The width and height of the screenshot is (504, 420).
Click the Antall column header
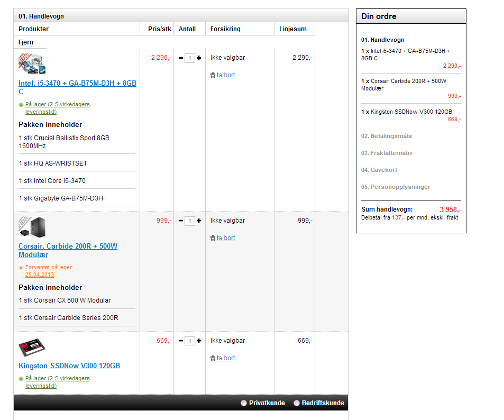click(187, 29)
